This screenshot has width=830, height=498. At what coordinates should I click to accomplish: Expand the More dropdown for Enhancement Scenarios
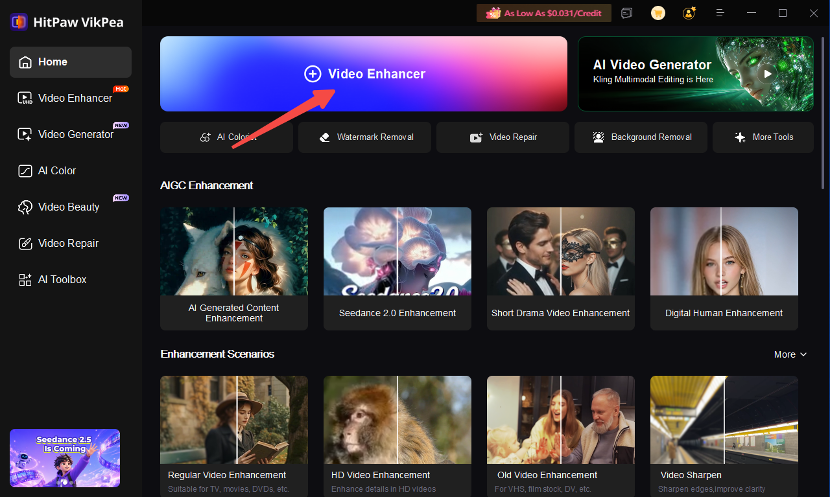click(x=790, y=355)
